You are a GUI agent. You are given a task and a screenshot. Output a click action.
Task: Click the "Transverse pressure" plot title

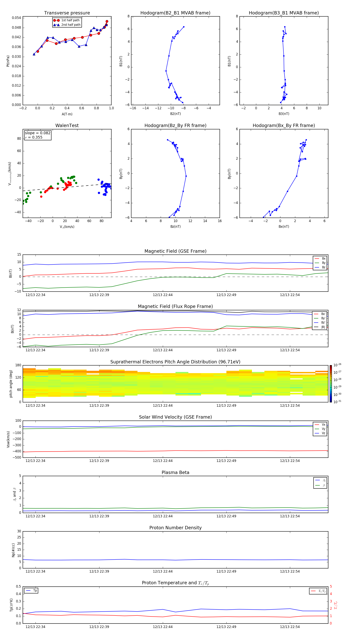67,13
